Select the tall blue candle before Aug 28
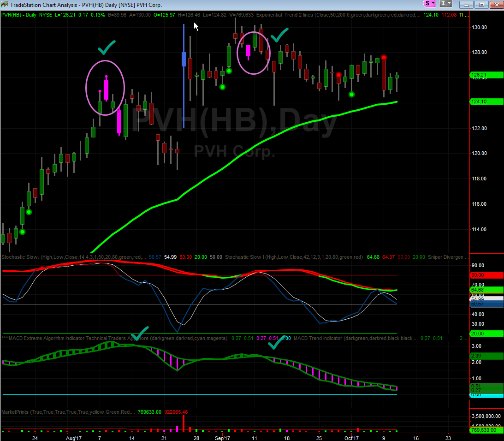This screenshot has height=441, width=504. click(184, 76)
